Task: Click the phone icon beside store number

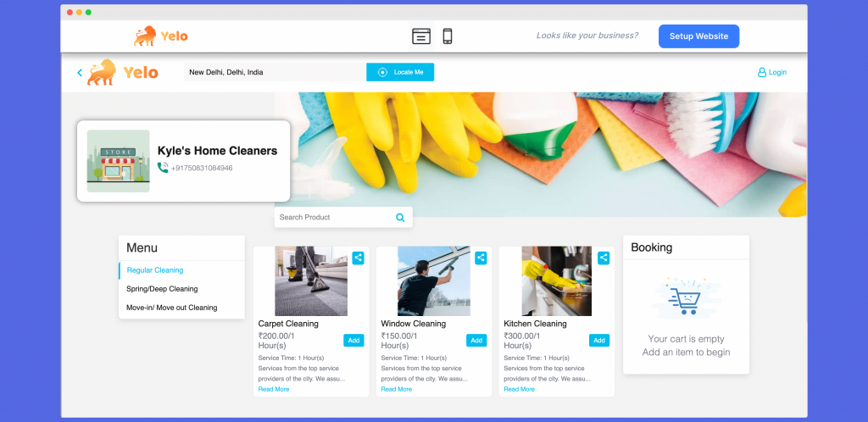Action: (163, 168)
